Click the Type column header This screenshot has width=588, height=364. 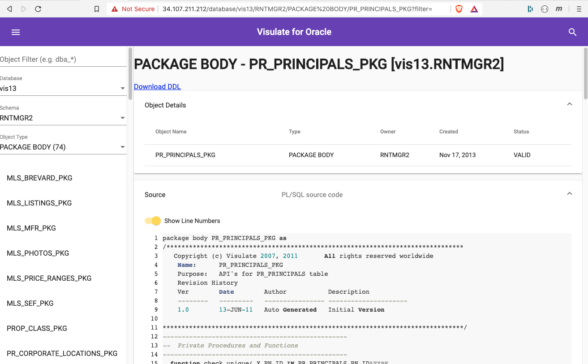click(x=295, y=132)
